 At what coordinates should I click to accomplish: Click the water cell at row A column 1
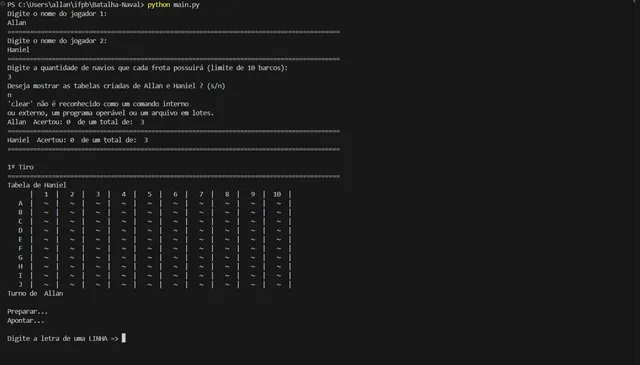(x=46, y=203)
